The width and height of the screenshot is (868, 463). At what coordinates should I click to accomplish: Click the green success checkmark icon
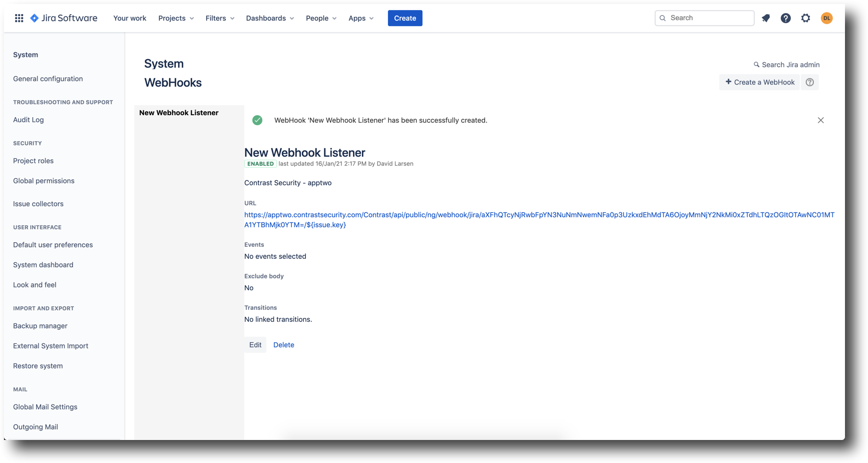[x=257, y=120]
